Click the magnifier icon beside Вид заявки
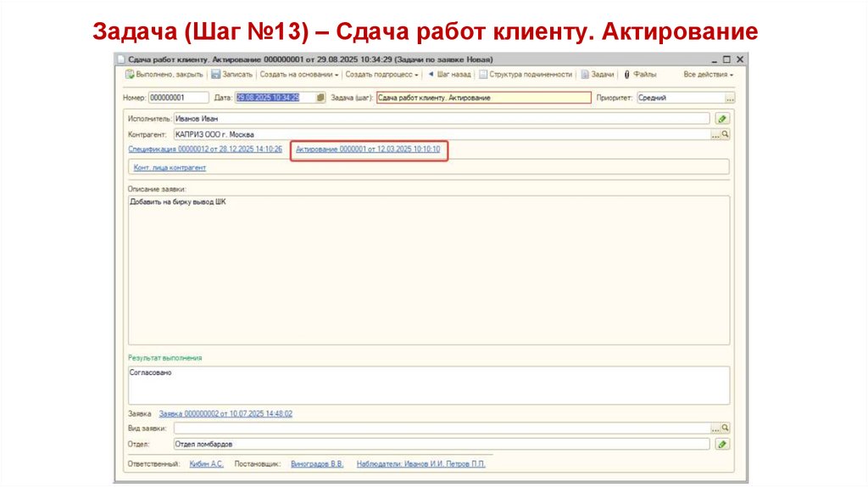868x487 pixels. tap(726, 428)
